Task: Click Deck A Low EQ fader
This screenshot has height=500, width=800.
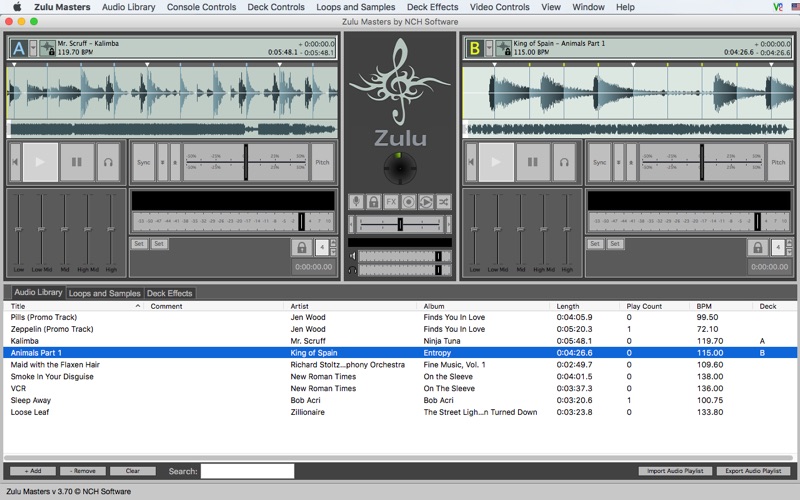Action: [19, 229]
